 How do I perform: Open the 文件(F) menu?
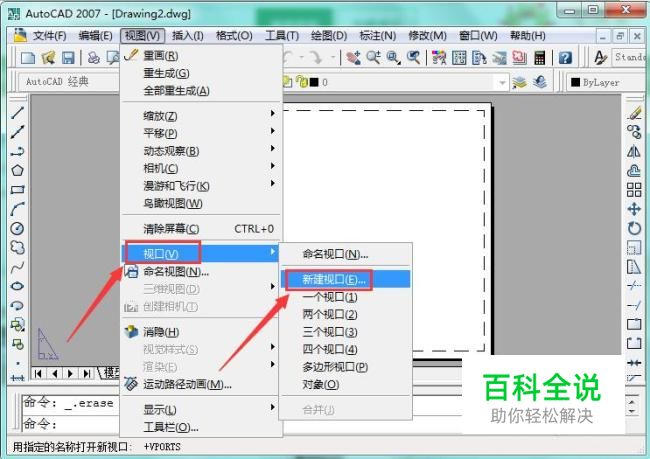click(x=49, y=36)
